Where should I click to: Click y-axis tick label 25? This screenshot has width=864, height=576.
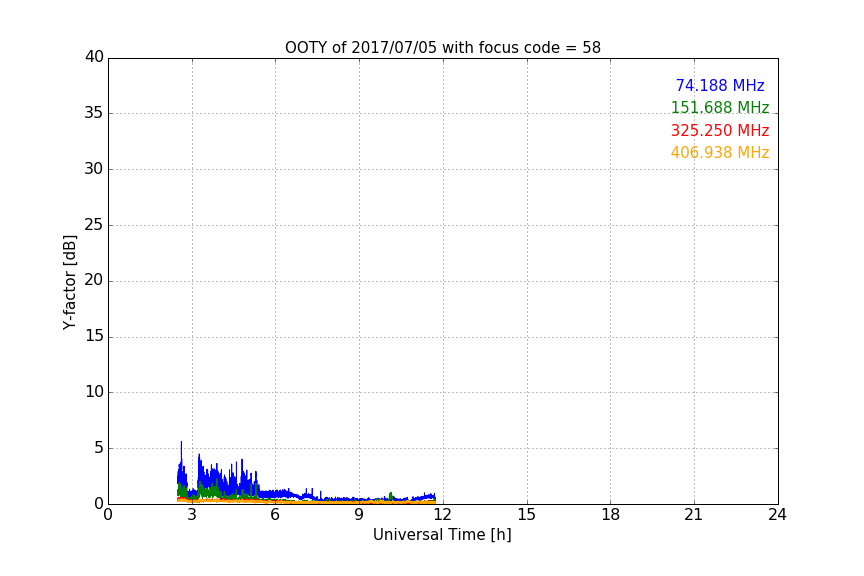pos(94,224)
